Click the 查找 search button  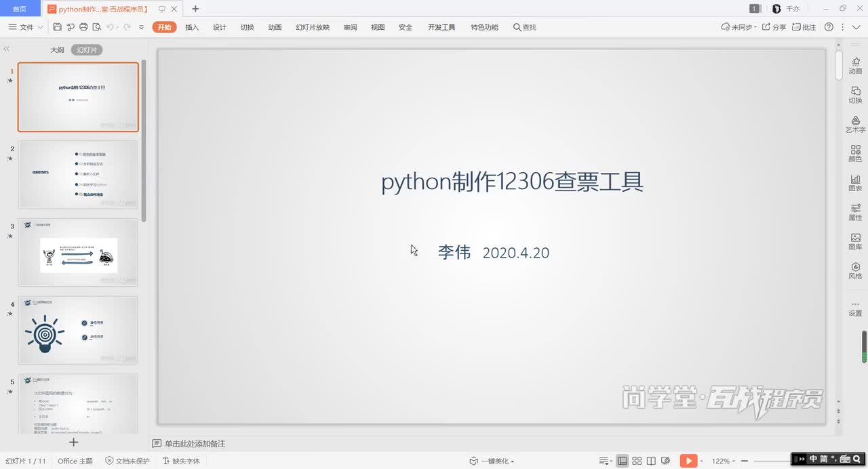[x=525, y=27]
